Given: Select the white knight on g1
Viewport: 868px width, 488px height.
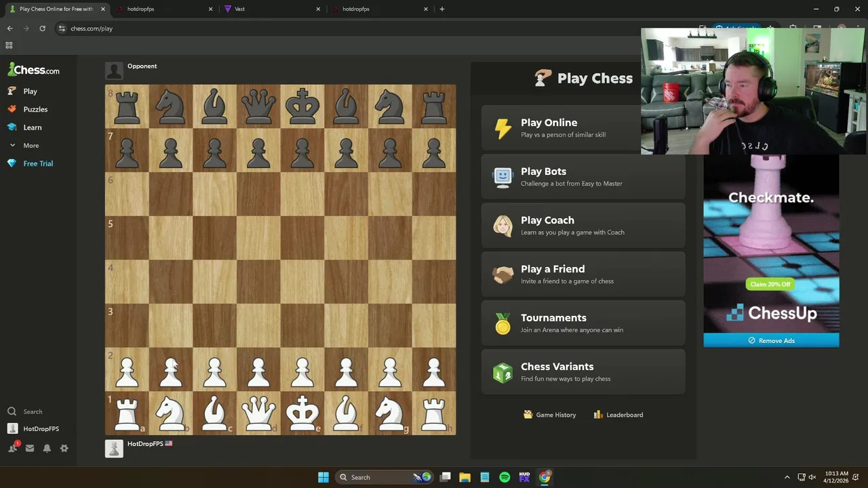Looking at the screenshot, I should click(x=390, y=413).
